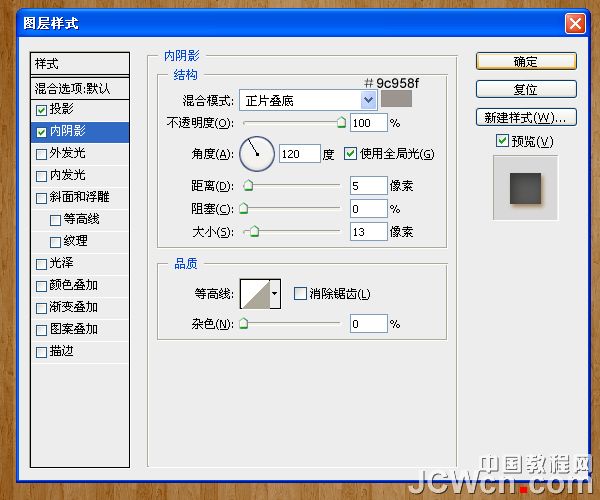Enable the 光泽 satin checkbox
This screenshot has width=600, height=500.
tap(41, 264)
